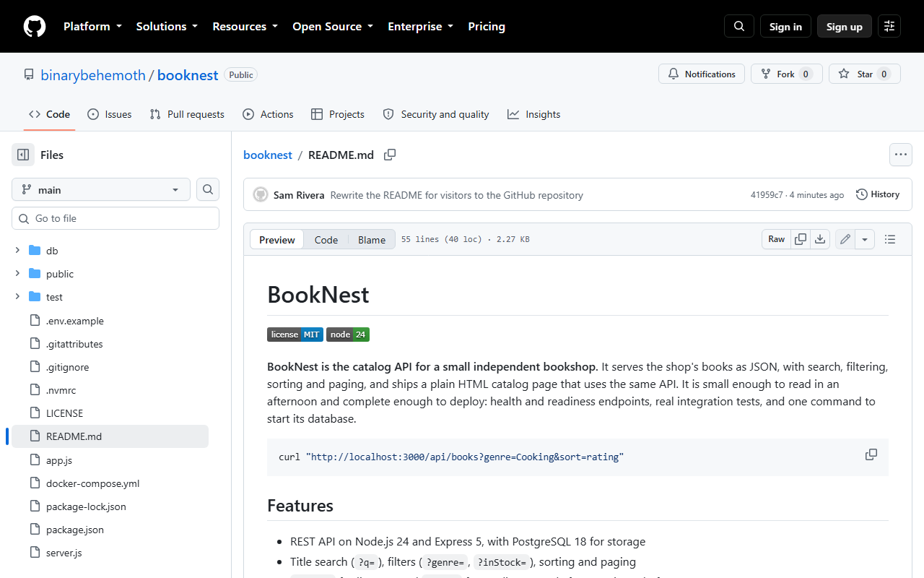Switch to Blame view
This screenshot has width=924, height=578.
pyautogui.click(x=372, y=240)
